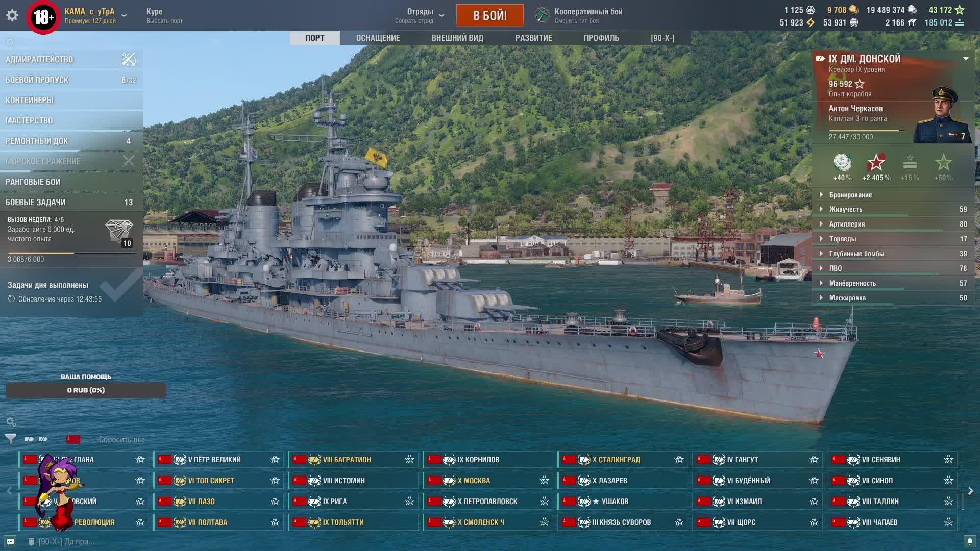Open Адмиралтейство crossed-anchors icon
980x551 pixels.
tap(129, 59)
